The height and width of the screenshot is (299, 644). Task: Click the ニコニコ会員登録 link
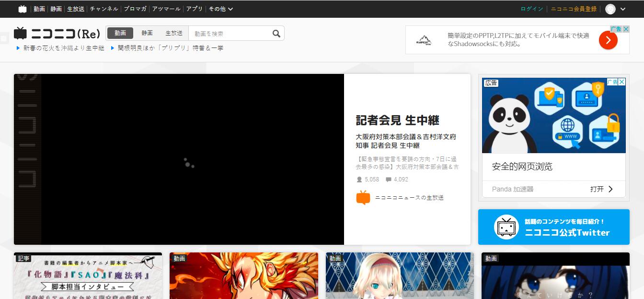[x=574, y=9]
